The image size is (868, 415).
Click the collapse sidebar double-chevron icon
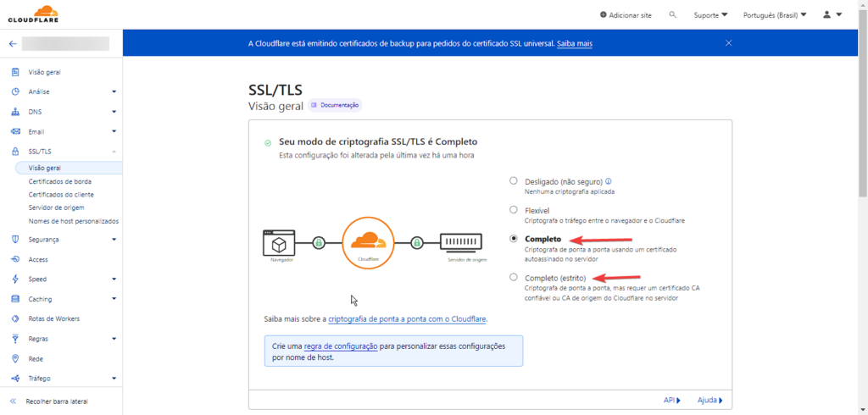coord(14,401)
